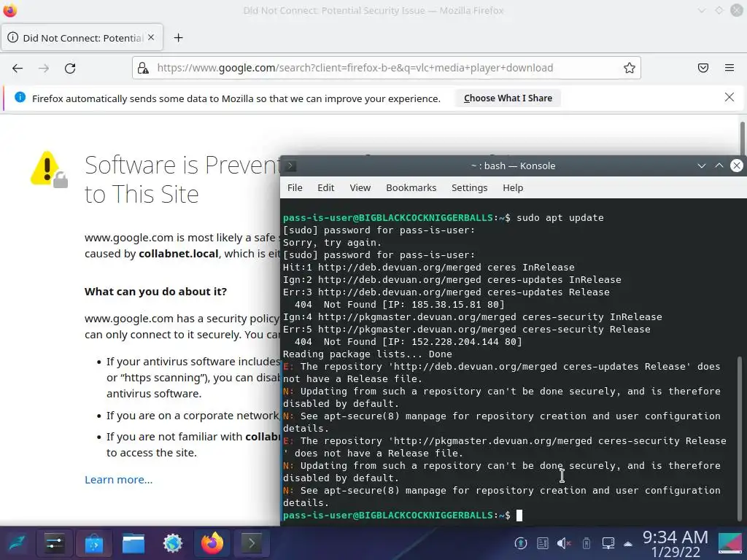This screenshot has width=747, height=560.
Task: Open the sliders settings app in the taskbar
Action: click(x=55, y=542)
